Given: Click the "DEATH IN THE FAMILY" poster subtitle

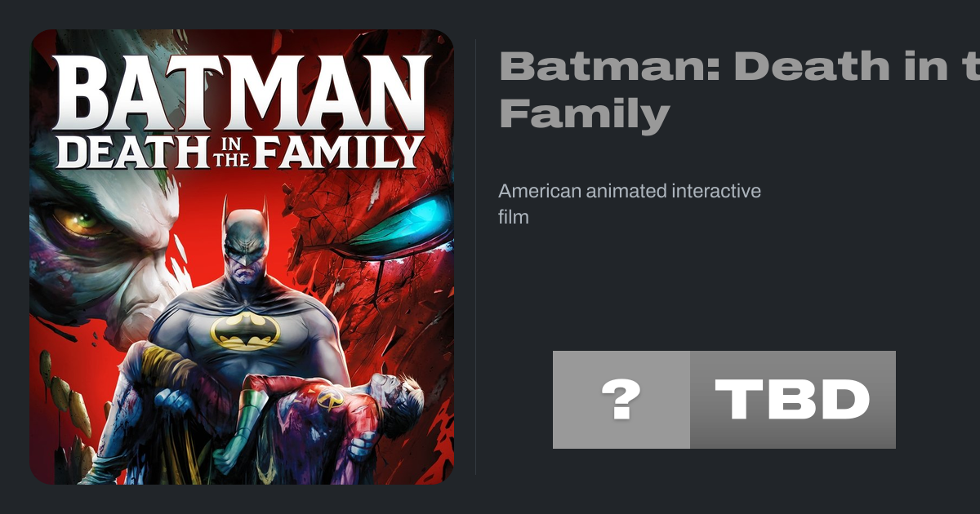Looking at the screenshot, I should [243, 152].
